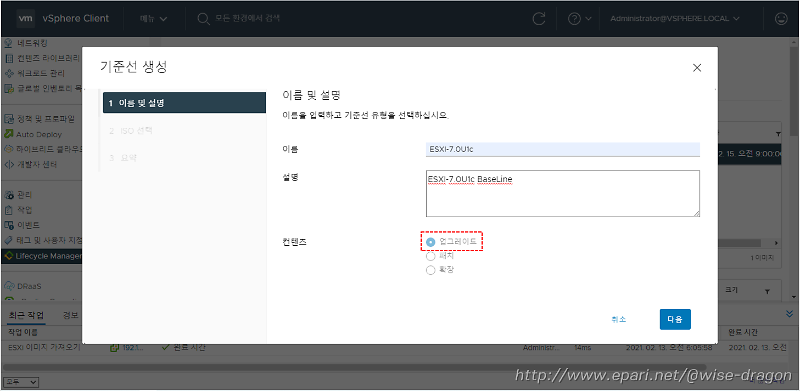Click the 크기 column header
Image resolution: width=800 pixels, height=391 pixels.
pos(731,290)
